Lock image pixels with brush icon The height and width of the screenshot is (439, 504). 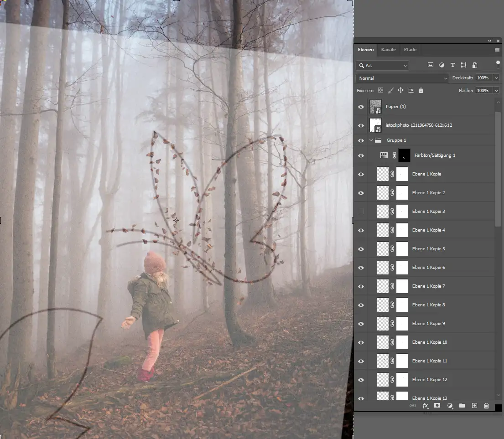(x=390, y=91)
